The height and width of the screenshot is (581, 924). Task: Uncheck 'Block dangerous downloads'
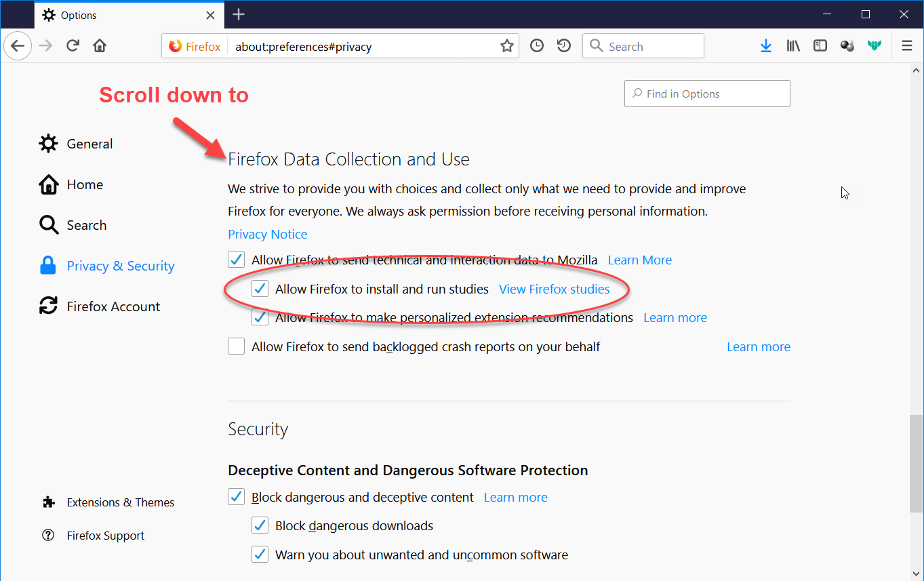(x=260, y=525)
